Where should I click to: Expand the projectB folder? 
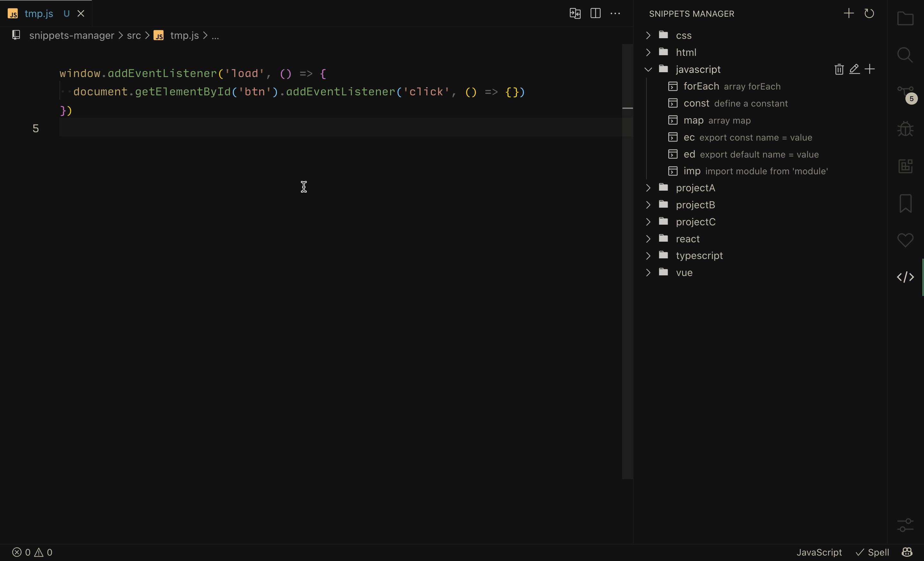648,205
